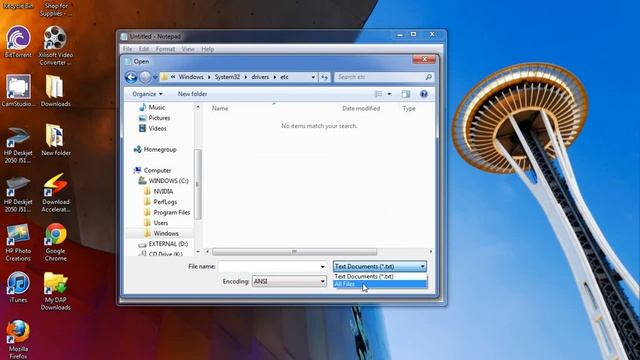Open the address bar history dropdown
The height and width of the screenshot is (360, 640).
pos(313,77)
